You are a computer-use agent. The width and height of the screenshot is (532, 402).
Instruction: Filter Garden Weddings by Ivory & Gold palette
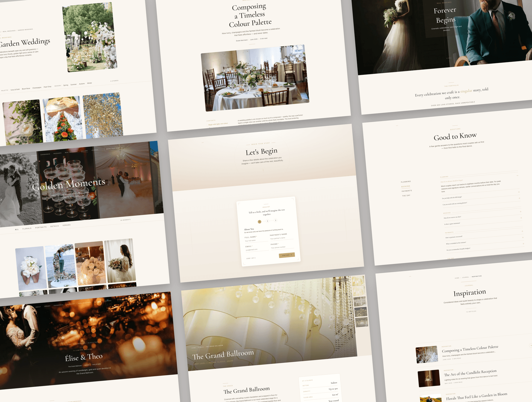click(15, 90)
